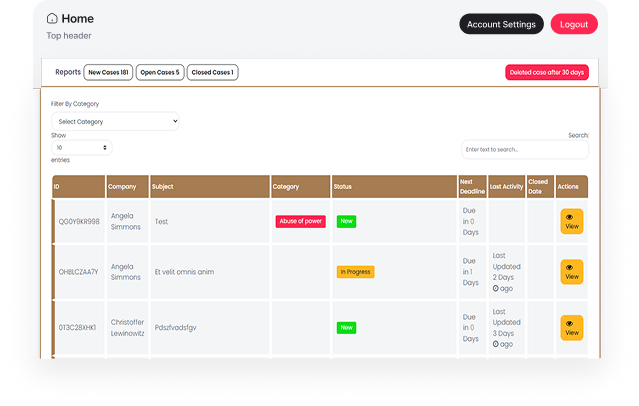The image size is (639, 406).
Task: Open the Select Category dropdown
Action: (115, 122)
